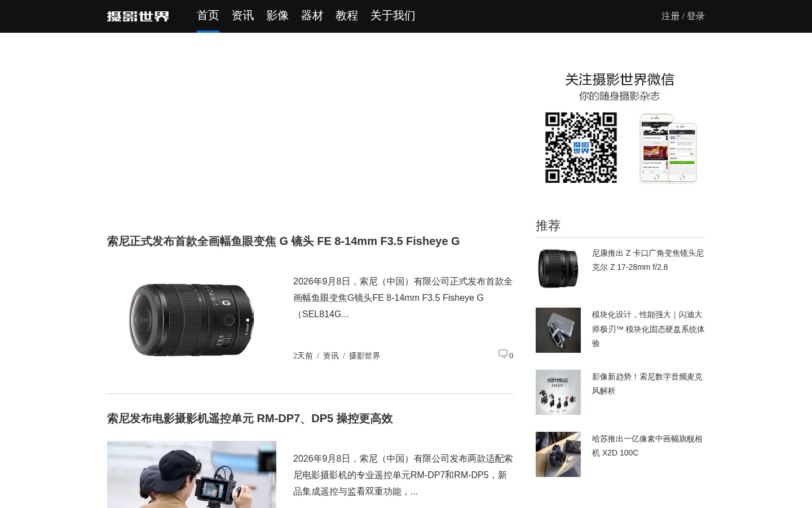This screenshot has height=508, width=812.
Task: Click the 登录 link
Action: coord(696,16)
